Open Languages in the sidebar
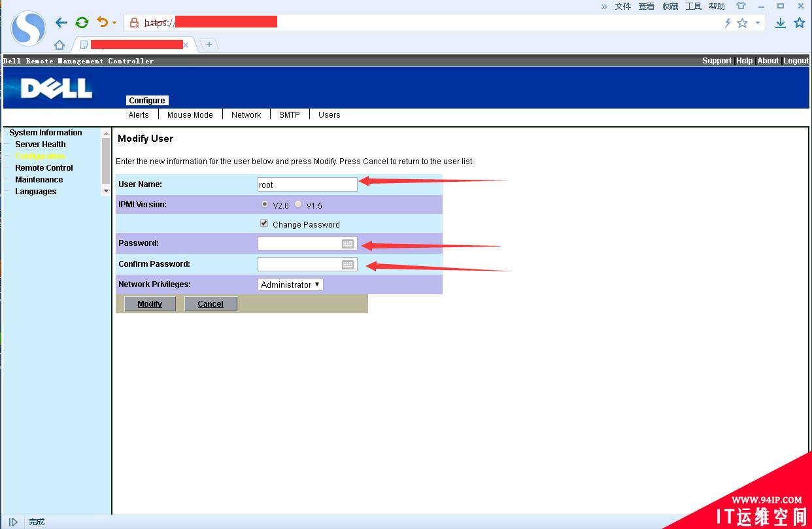 coord(36,192)
